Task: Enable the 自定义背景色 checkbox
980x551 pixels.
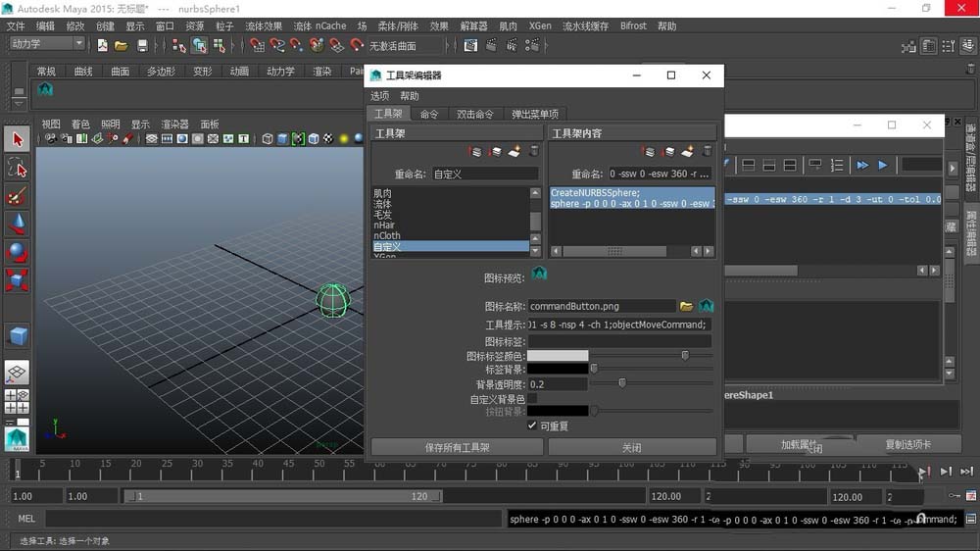Action: pyautogui.click(x=532, y=399)
